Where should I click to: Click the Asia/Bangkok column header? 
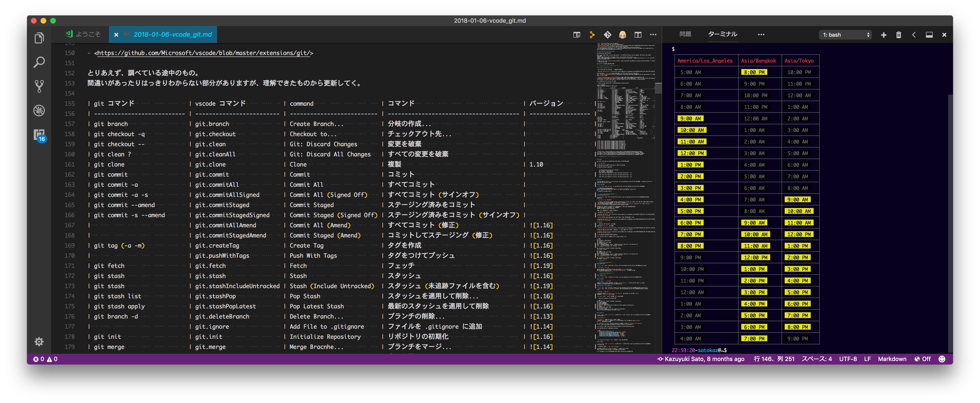click(x=758, y=61)
